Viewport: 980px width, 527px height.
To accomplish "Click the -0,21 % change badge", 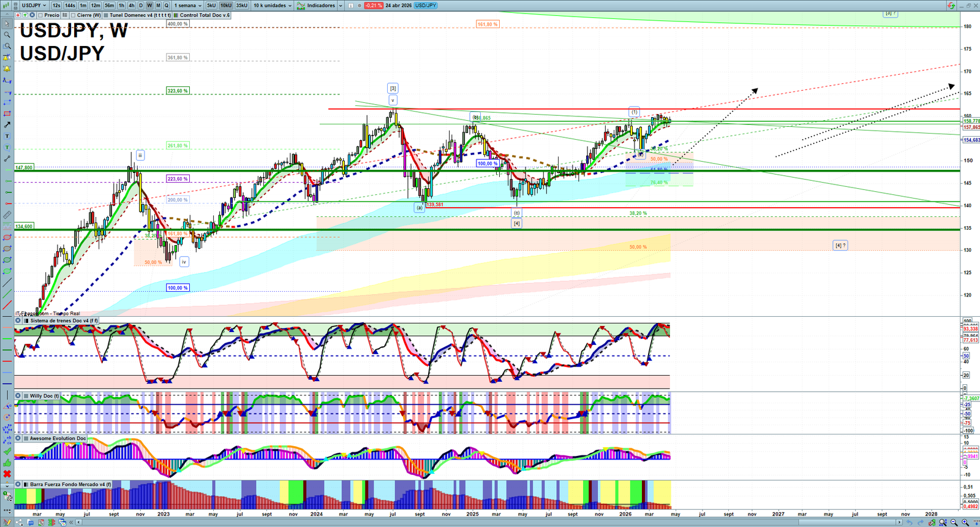I will pyautogui.click(x=374, y=6).
